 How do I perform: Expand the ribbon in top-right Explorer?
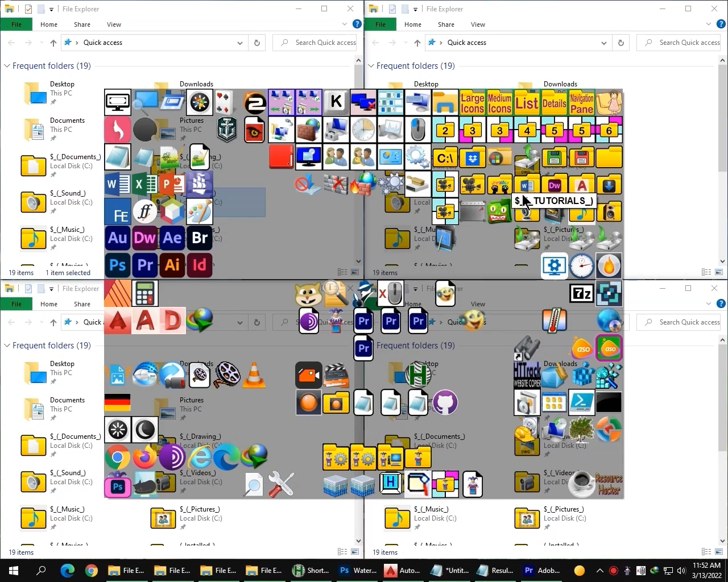point(709,24)
